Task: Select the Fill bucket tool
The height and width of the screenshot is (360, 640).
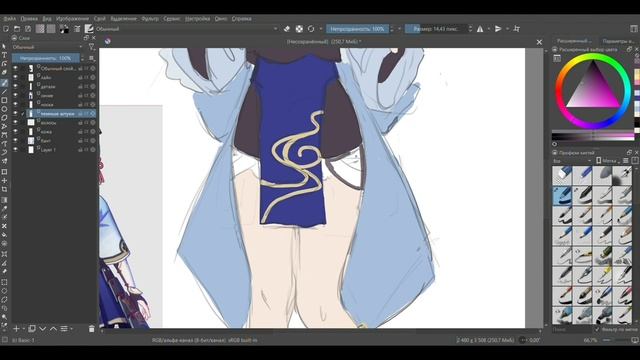Action: point(4,235)
